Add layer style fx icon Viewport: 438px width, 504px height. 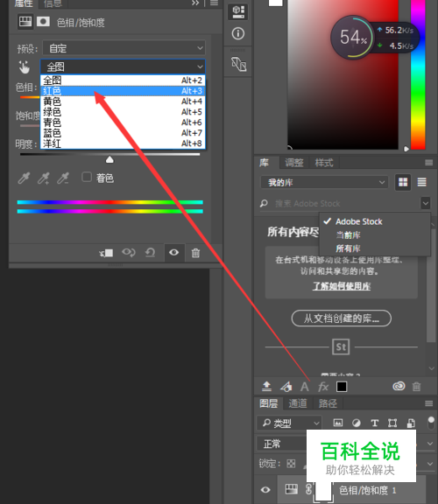click(x=322, y=387)
